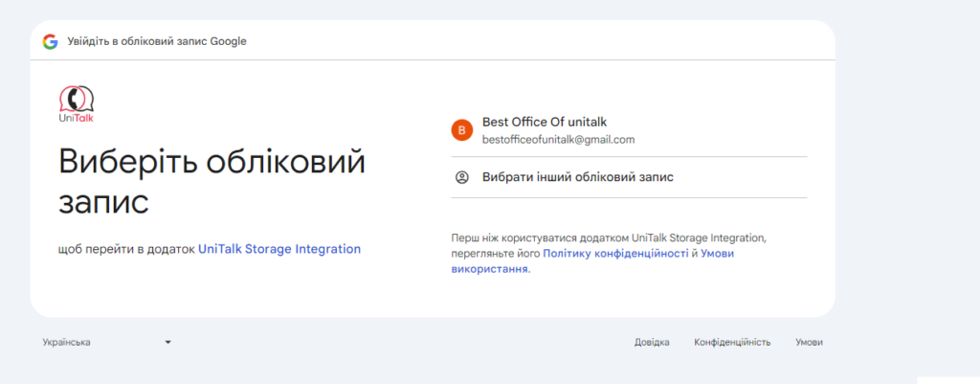This screenshot has width=980, height=384.
Task: Click the 'Виберіть обліковий запис' heading
Action: [x=212, y=181]
